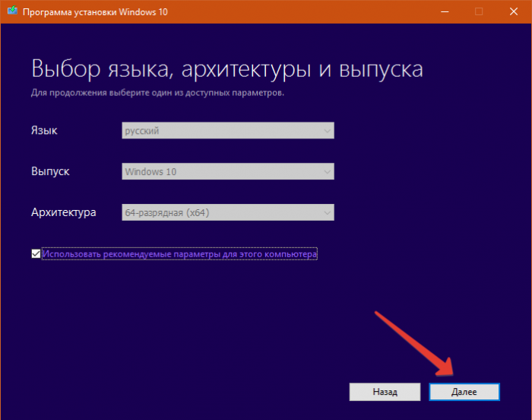Open the Выпуск dropdown showing Windows 10

pyautogui.click(x=228, y=171)
